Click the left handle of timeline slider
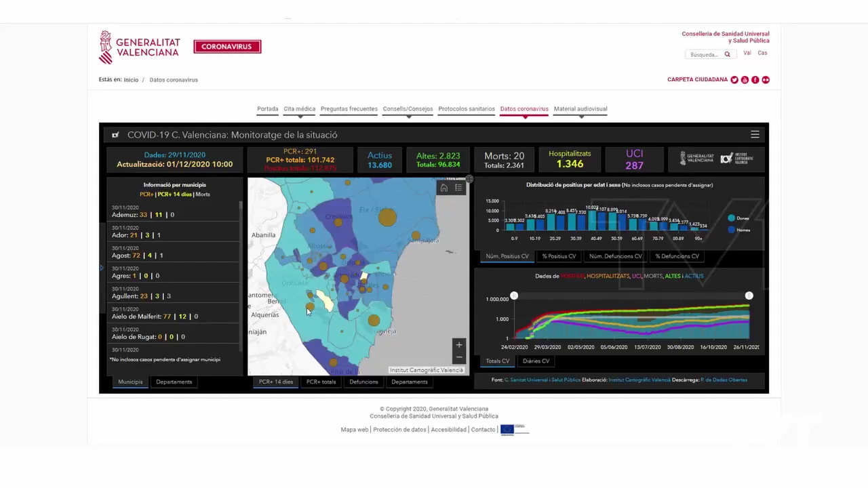The width and height of the screenshot is (868, 488). [x=514, y=296]
